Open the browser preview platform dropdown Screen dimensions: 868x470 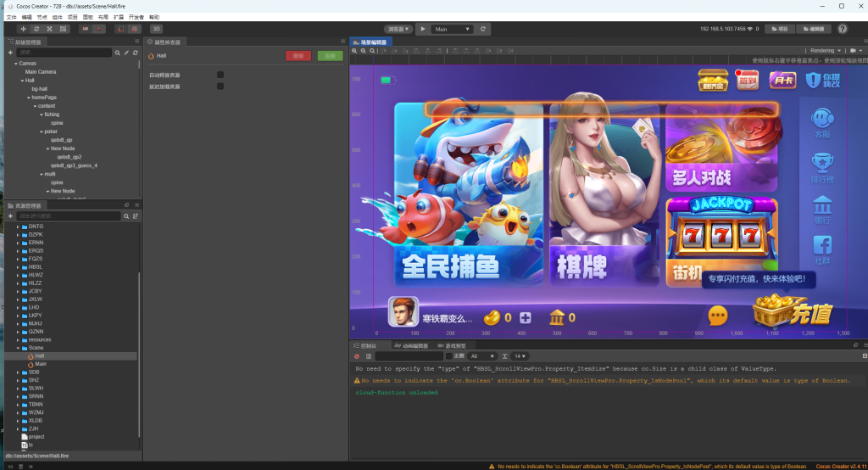coord(398,29)
